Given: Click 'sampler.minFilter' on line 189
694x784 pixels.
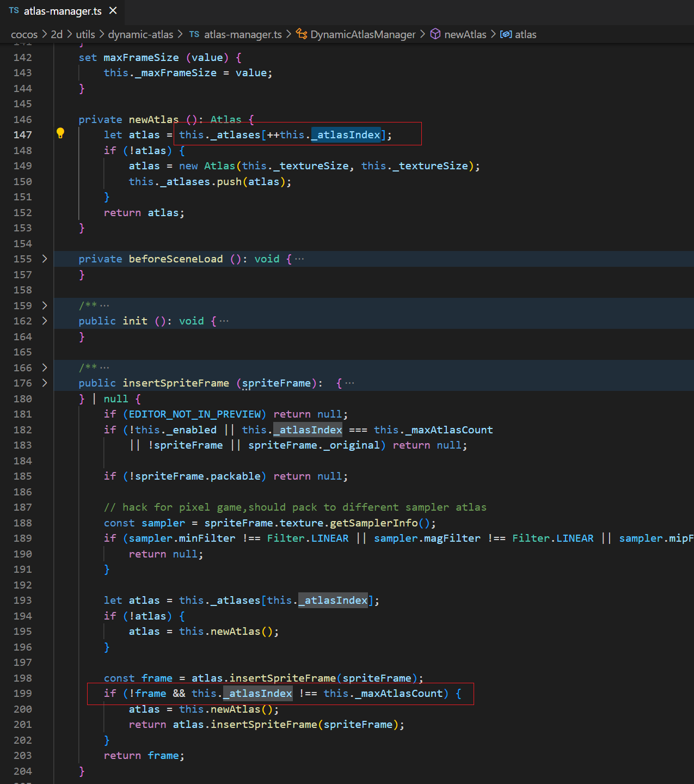Looking at the screenshot, I should coord(182,538).
